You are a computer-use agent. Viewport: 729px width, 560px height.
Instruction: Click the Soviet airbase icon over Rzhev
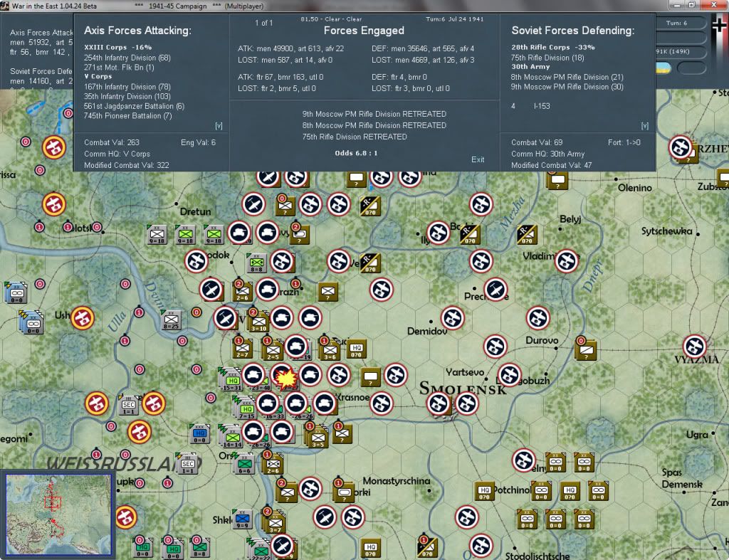[681, 147]
